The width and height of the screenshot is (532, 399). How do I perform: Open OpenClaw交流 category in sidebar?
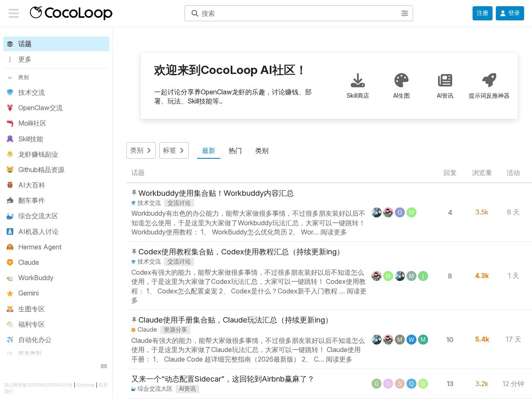pyautogui.click(x=56, y=108)
